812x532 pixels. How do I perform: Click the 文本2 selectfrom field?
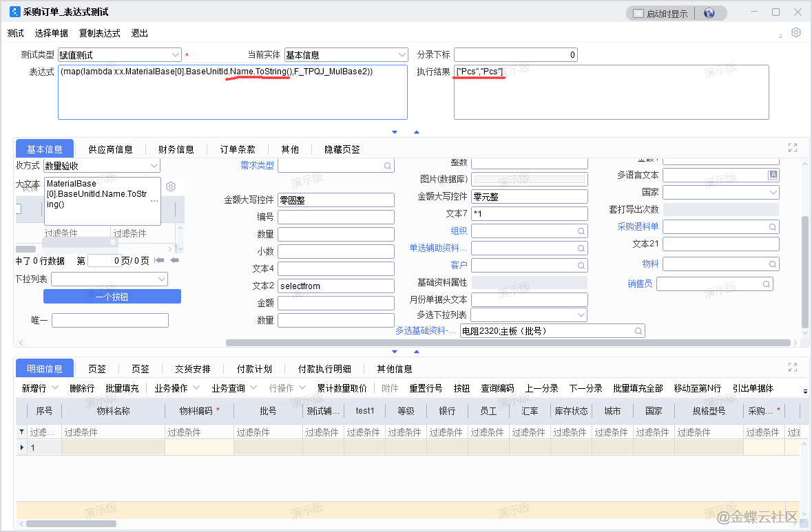point(336,286)
